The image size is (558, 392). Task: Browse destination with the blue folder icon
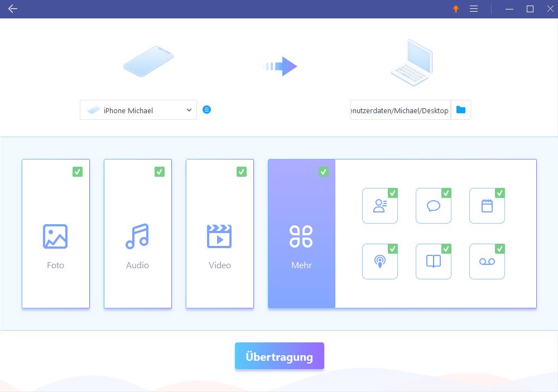(x=461, y=110)
